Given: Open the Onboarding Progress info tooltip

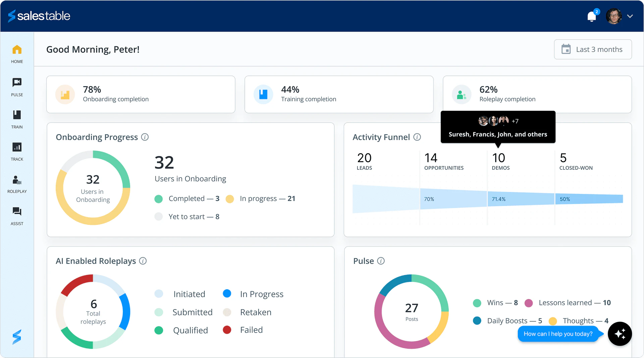Looking at the screenshot, I should 145,137.
